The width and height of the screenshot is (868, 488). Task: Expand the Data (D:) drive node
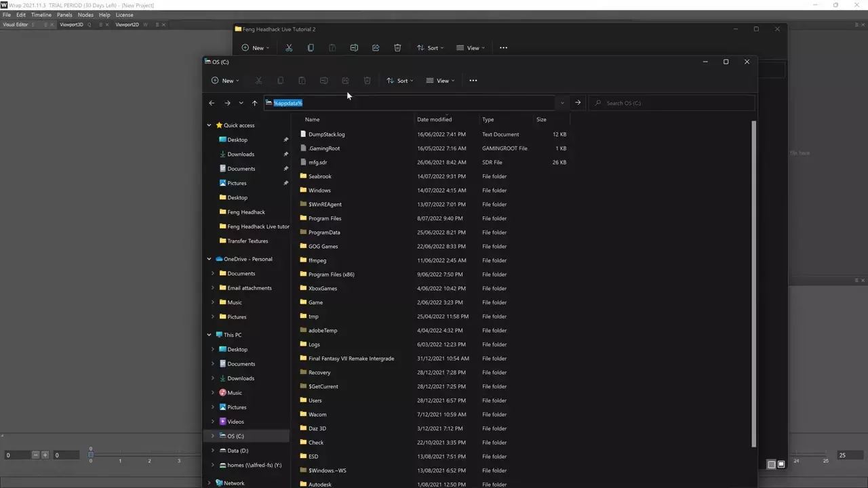click(213, 451)
